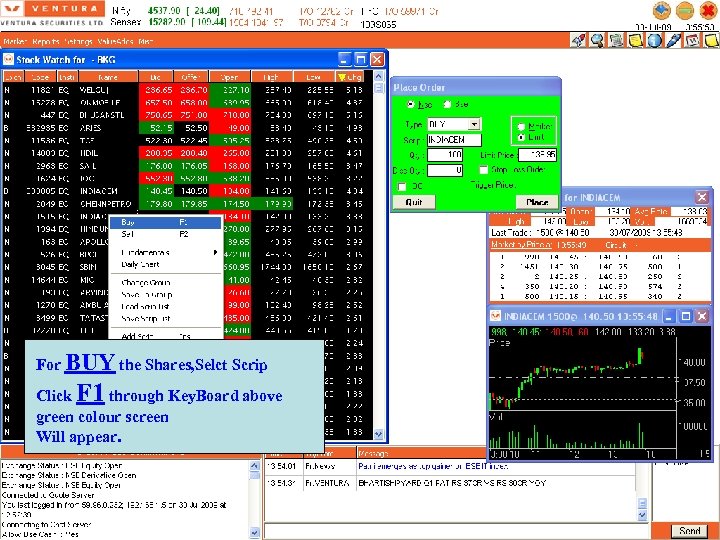Select the Nse exchange radio button
Image resolution: width=720 pixels, height=540 pixels.
tap(411, 104)
